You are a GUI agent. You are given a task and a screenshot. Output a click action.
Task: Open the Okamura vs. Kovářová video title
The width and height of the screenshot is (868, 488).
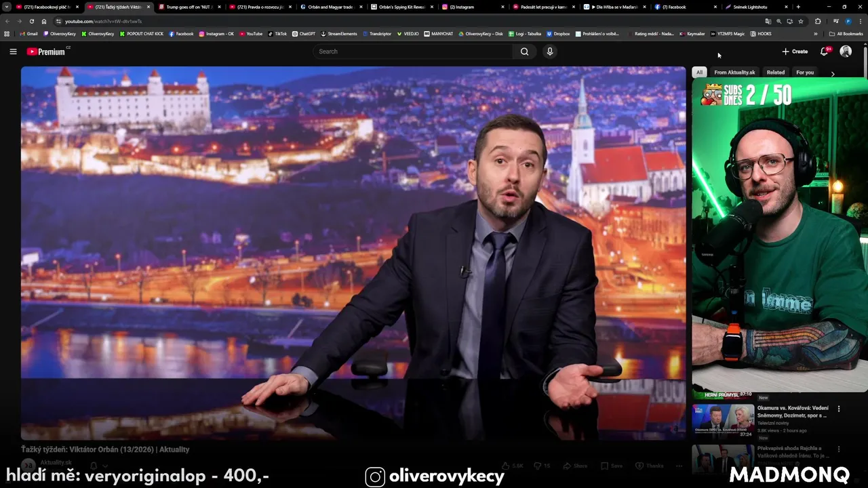click(x=793, y=411)
